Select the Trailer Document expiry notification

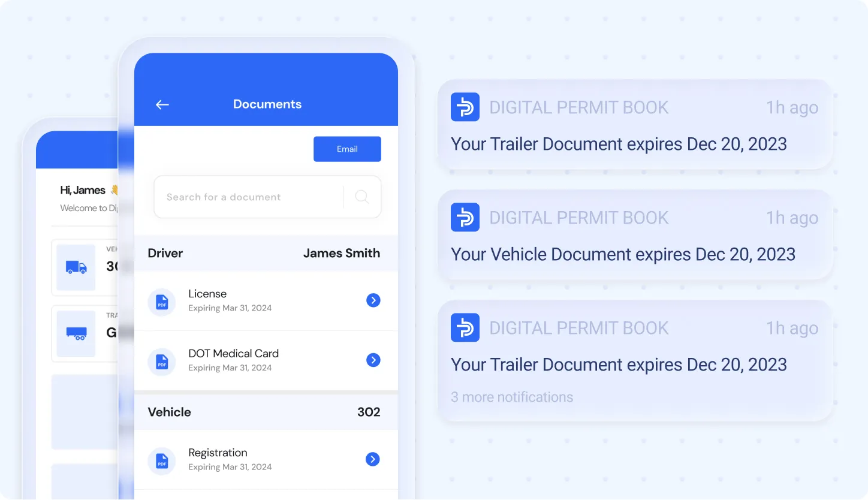click(x=619, y=144)
